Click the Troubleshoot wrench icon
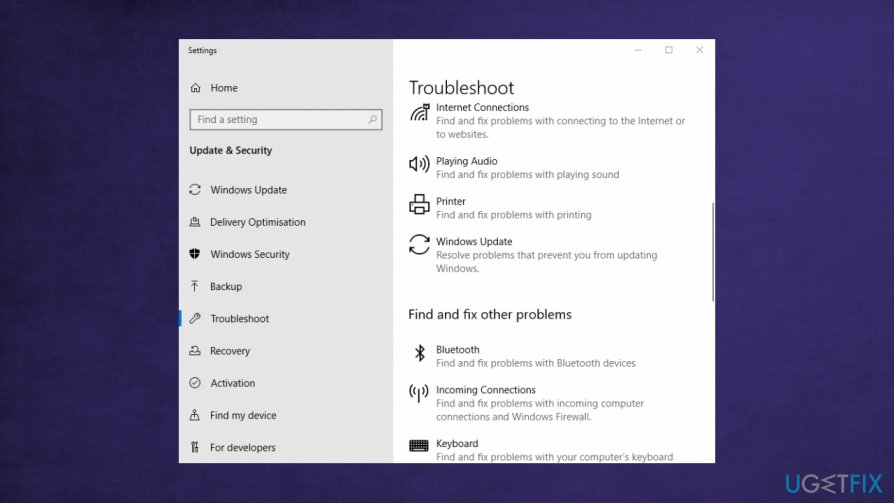The width and height of the screenshot is (894, 504). tap(195, 318)
